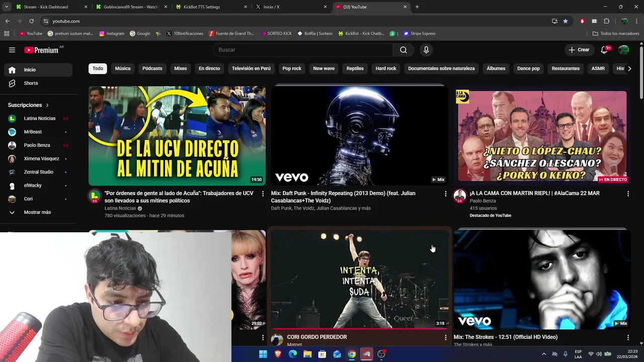Select the ASMR filter chip
644x362 pixels.
point(598,68)
